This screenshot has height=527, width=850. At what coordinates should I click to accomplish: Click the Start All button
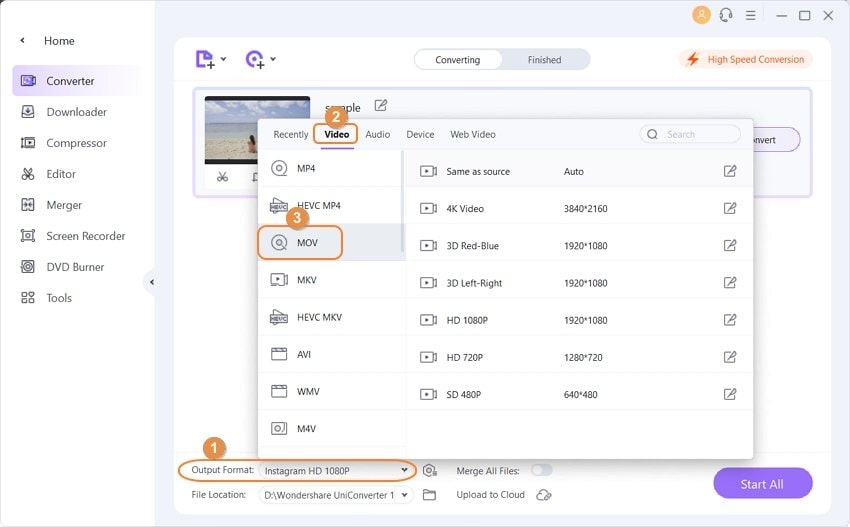point(762,484)
